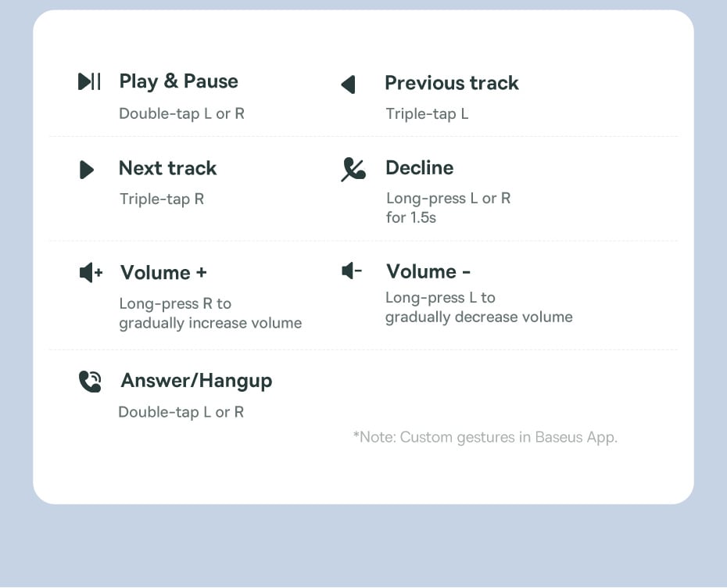Click 'gradually increase volume' description
Screen dimensions: 727x588
point(210,323)
